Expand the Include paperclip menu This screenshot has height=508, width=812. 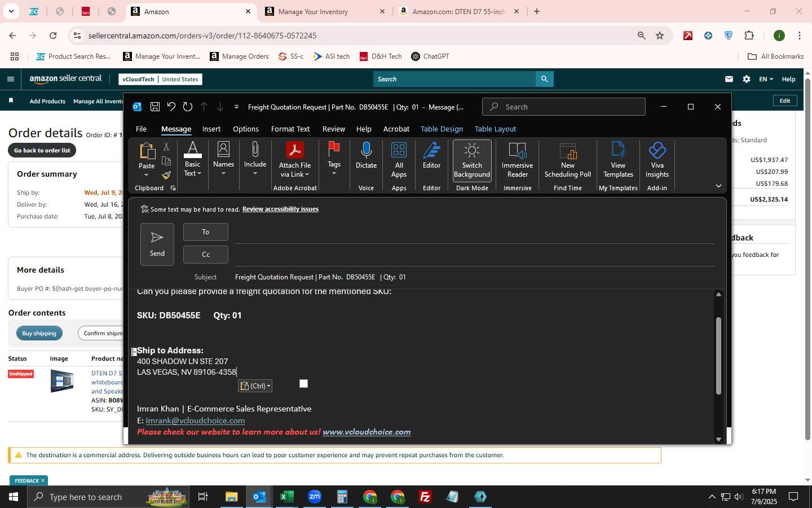pos(255,160)
